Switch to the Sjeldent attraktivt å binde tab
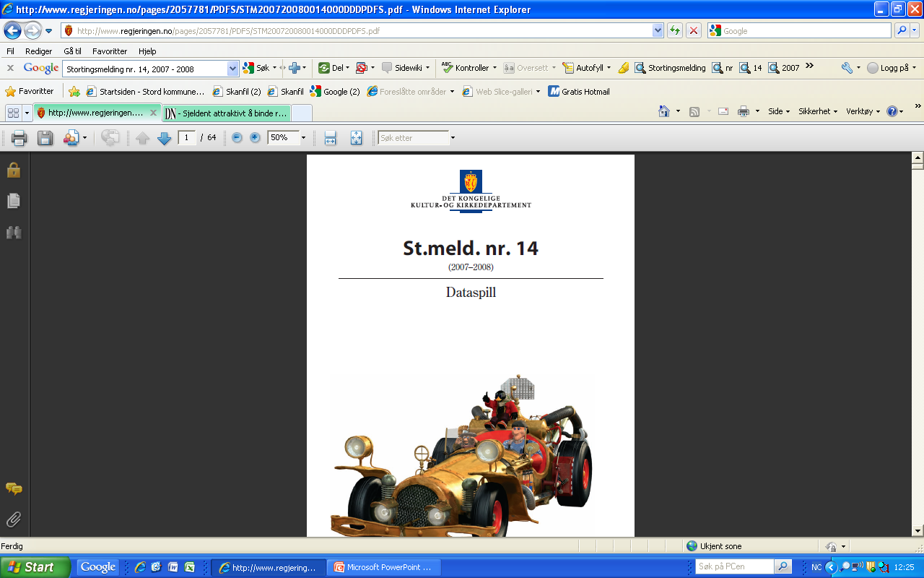Viewport: 924px width, 578px height. pyautogui.click(x=226, y=113)
